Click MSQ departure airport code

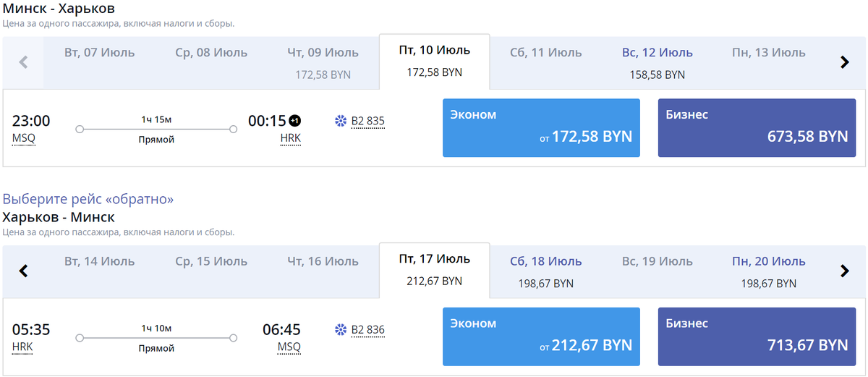pyautogui.click(x=23, y=138)
